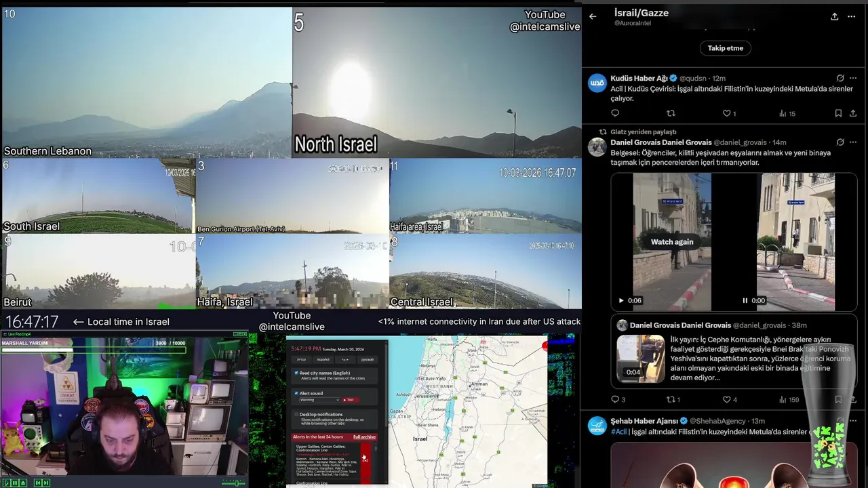Reply to the Kudüs Haber Ağı post
The height and width of the screenshot is (488, 868).
(615, 113)
